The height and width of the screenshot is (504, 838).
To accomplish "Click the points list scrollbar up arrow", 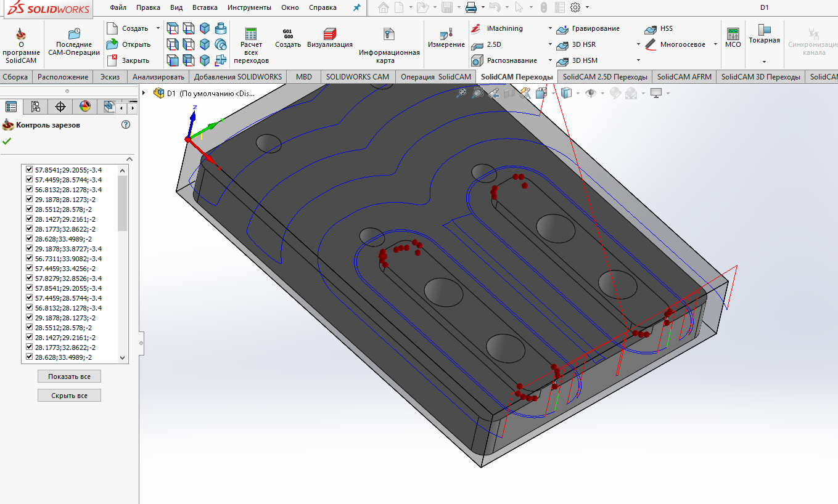I will click(x=122, y=170).
